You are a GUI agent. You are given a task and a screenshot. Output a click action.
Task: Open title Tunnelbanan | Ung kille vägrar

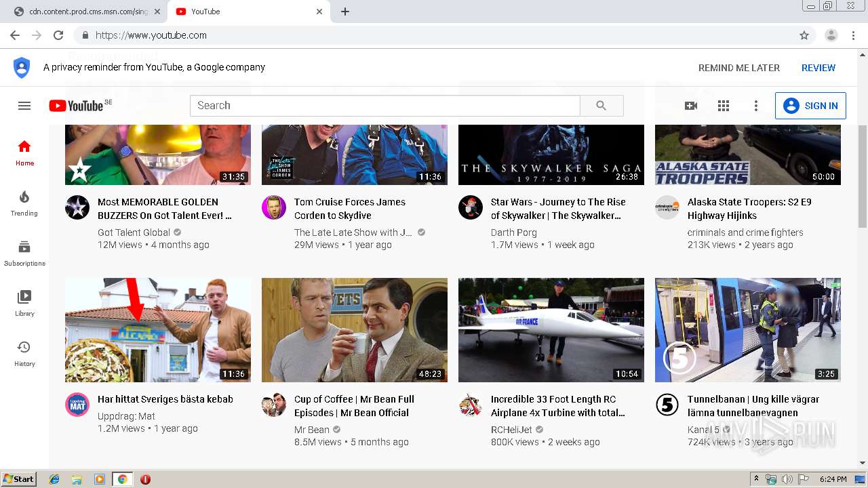coord(753,406)
